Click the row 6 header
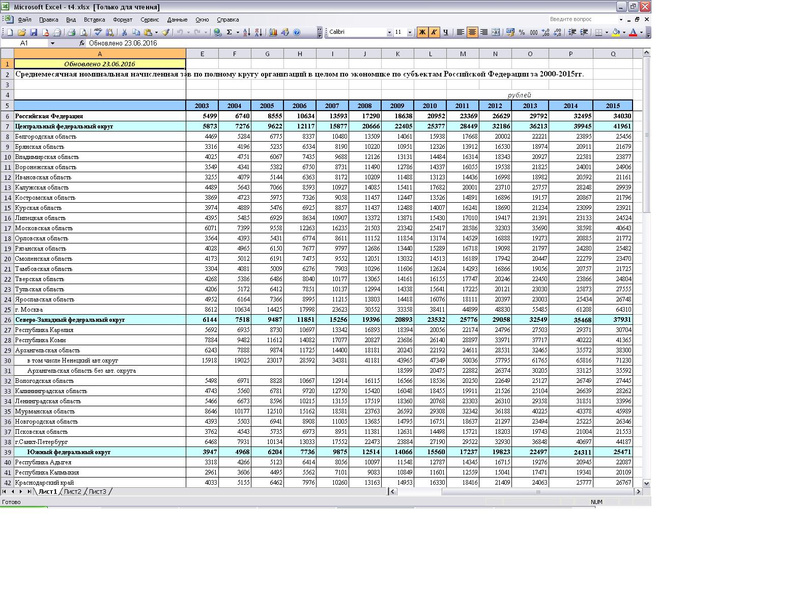Image resolution: width=800 pixels, height=608 pixels. pyautogui.click(x=6, y=116)
